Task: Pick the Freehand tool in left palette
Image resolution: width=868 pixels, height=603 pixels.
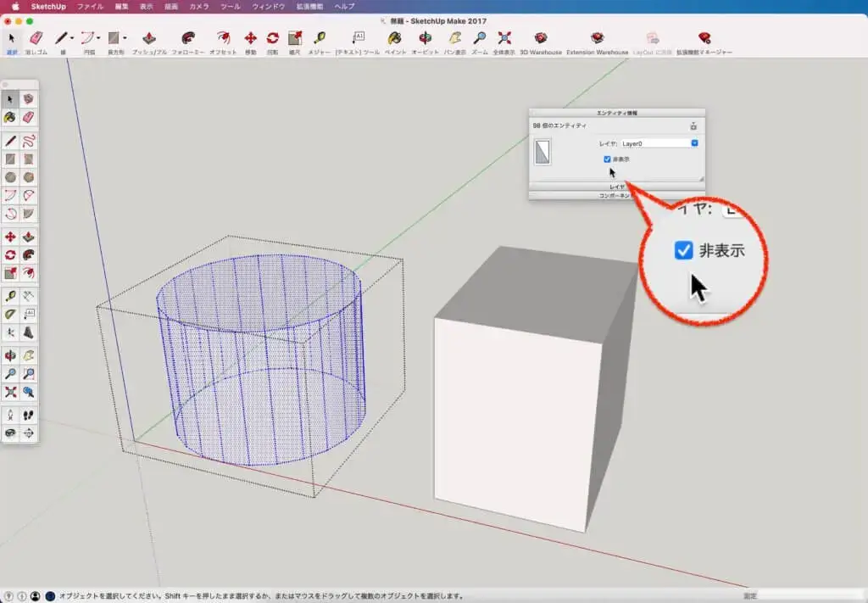Action: pyautogui.click(x=28, y=141)
